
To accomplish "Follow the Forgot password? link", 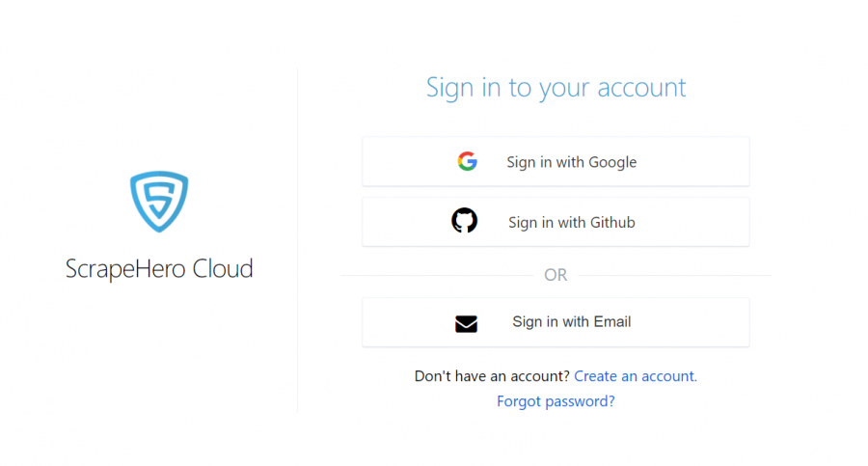I will [556, 401].
